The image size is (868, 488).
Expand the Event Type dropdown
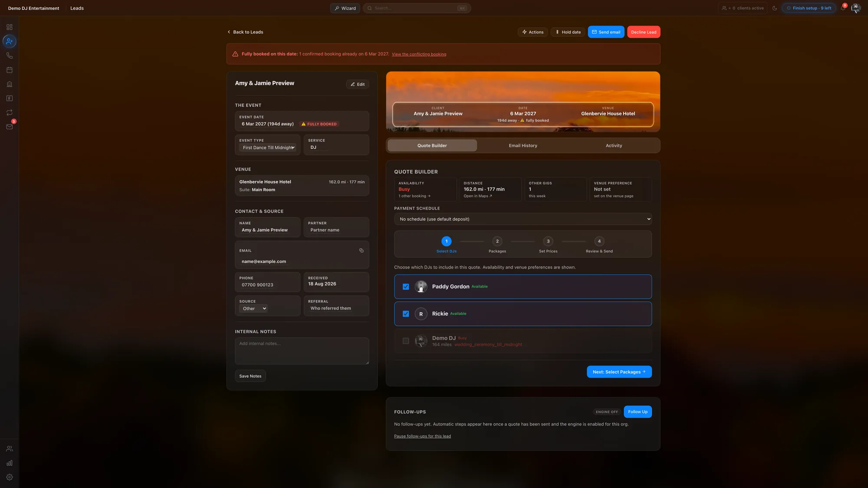pos(268,147)
